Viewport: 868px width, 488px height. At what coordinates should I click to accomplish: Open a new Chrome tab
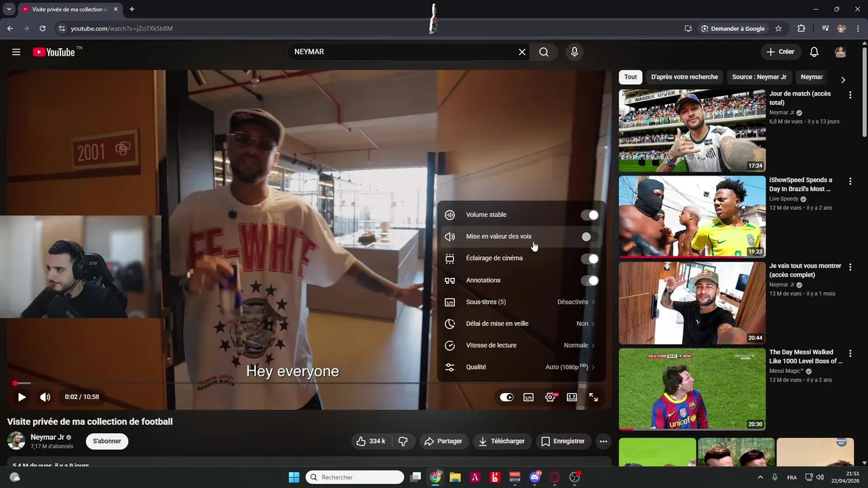(132, 9)
